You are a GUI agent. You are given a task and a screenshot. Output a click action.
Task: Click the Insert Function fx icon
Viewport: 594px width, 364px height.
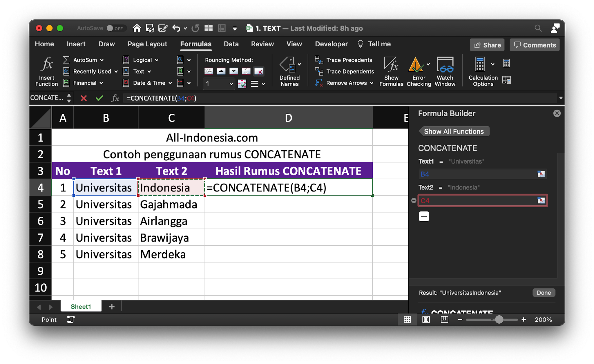46,64
